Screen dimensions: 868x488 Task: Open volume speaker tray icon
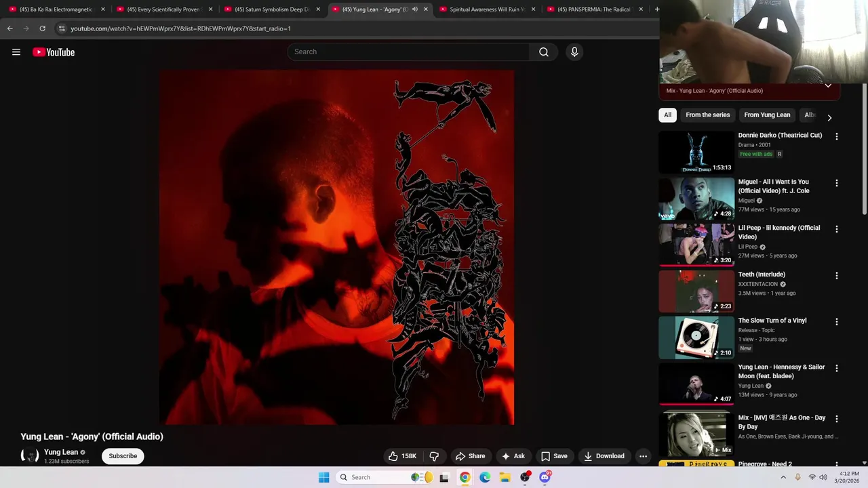(x=823, y=477)
